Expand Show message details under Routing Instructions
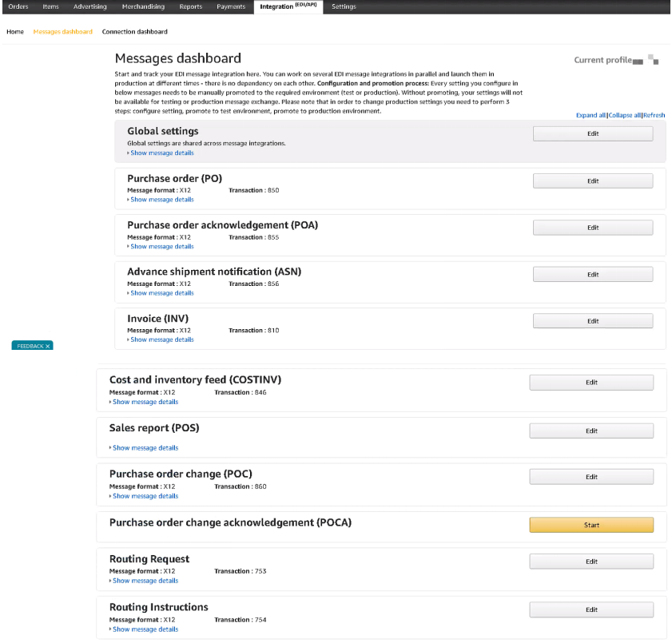672x643 pixels. [145, 629]
